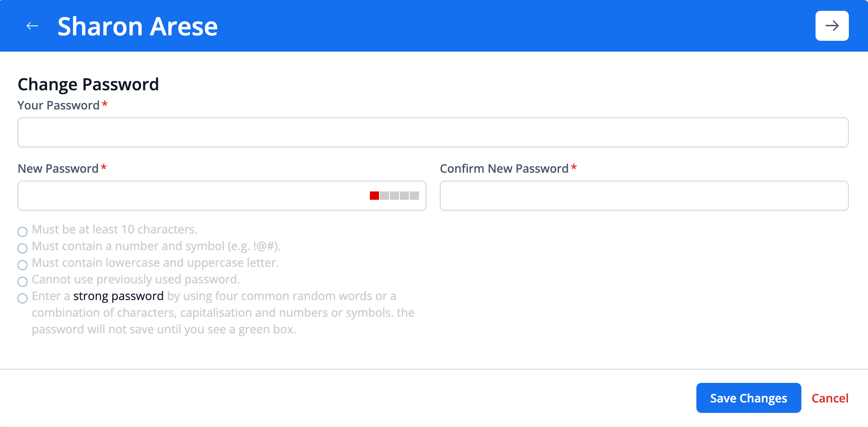Click the 'strong password' highlighted text
The width and height of the screenshot is (868, 427).
point(118,296)
